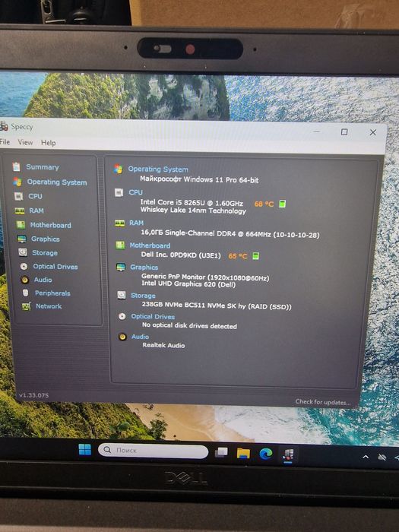
Task: Click the CPU chip icon in sidebar
Action: [x=18, y=196]
